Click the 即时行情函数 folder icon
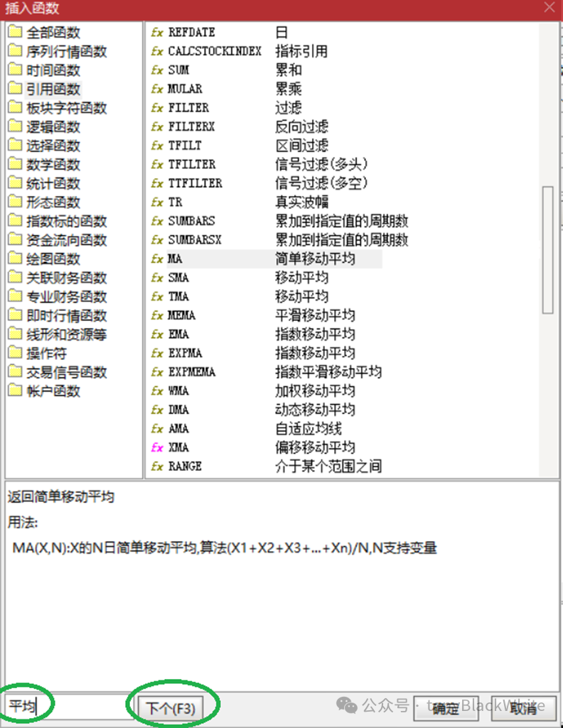Viewport: 563px width, 728px height. click(x=16, y=315)
